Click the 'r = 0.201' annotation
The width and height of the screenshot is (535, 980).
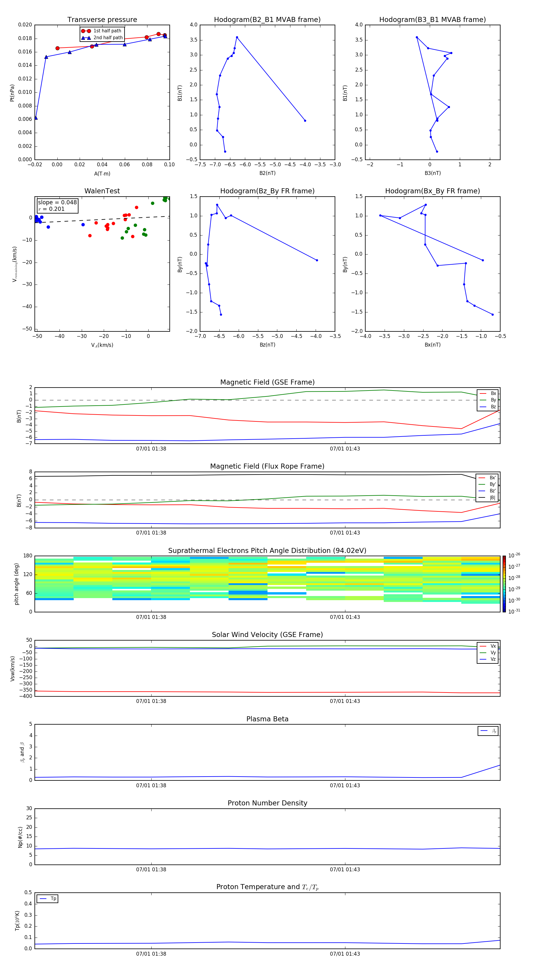(x=51, y=209)
